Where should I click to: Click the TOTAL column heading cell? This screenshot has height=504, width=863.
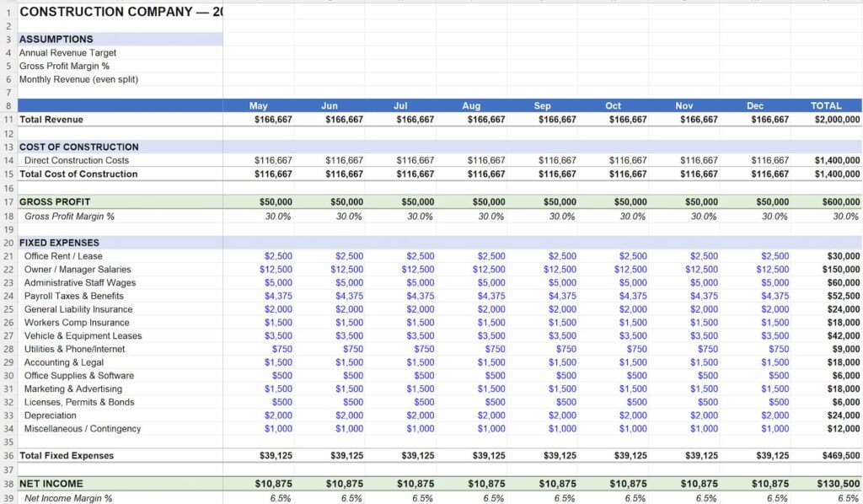click(825, 106)
